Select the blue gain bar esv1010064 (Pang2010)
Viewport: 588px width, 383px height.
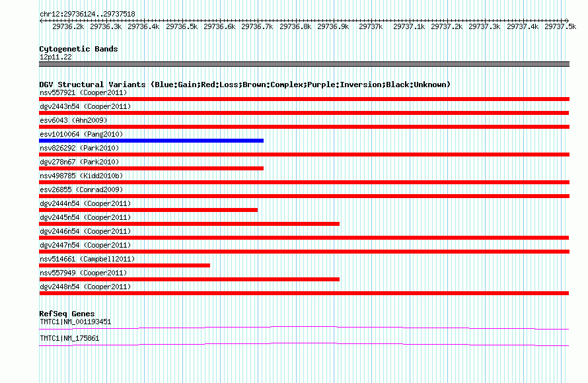coord(151,141)
